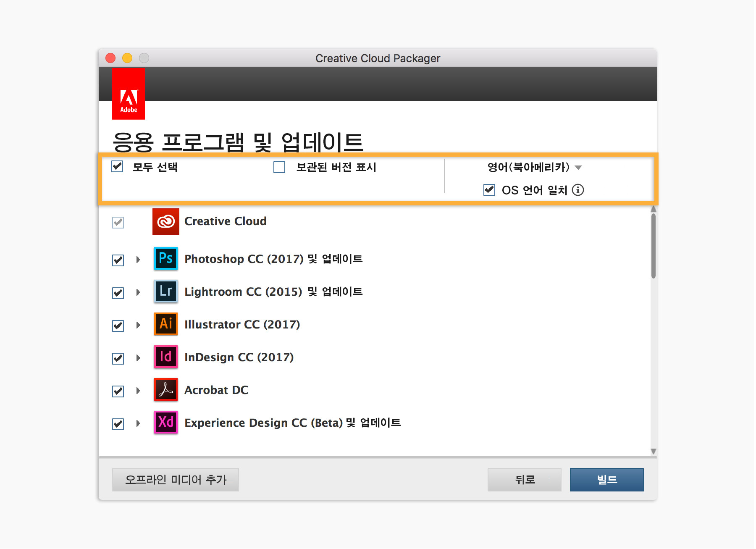
Task: Select Experience Design CC (Beta) 및 업데이트 label
Action: point(293,423)
